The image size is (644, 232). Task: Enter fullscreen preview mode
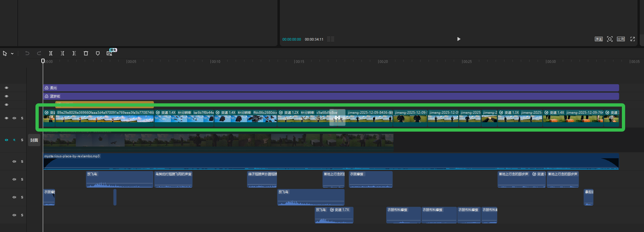tap(633, 39)
